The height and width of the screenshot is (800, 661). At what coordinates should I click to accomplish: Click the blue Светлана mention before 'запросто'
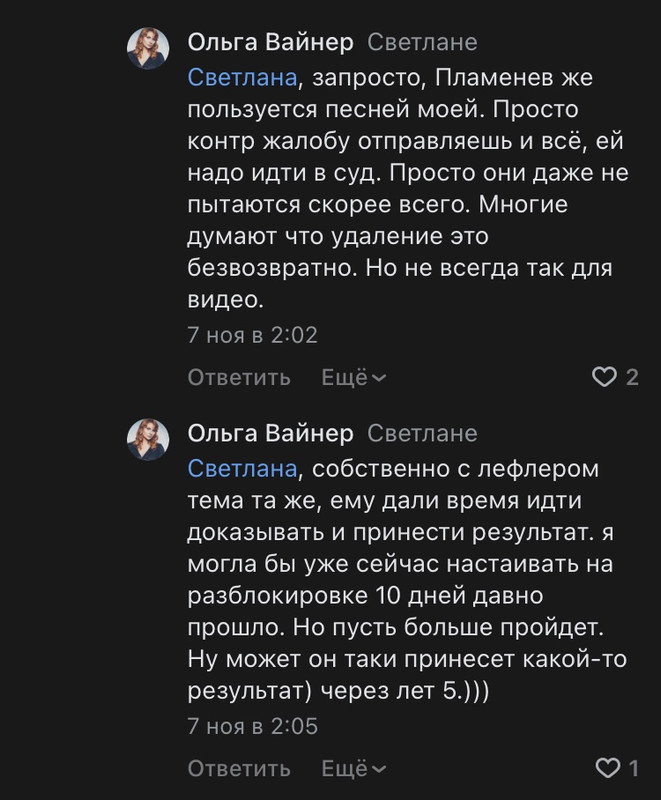tap(243, 76)
